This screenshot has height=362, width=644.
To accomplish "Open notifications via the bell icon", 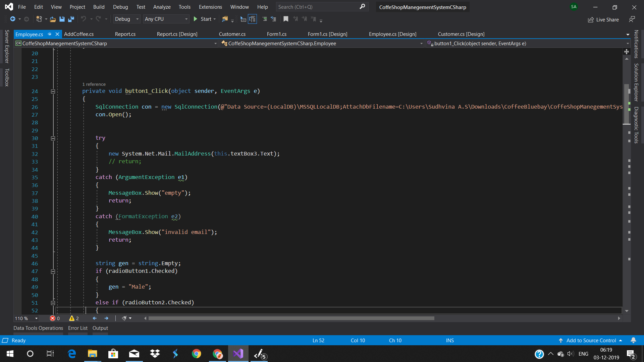I will pos(634,340).
